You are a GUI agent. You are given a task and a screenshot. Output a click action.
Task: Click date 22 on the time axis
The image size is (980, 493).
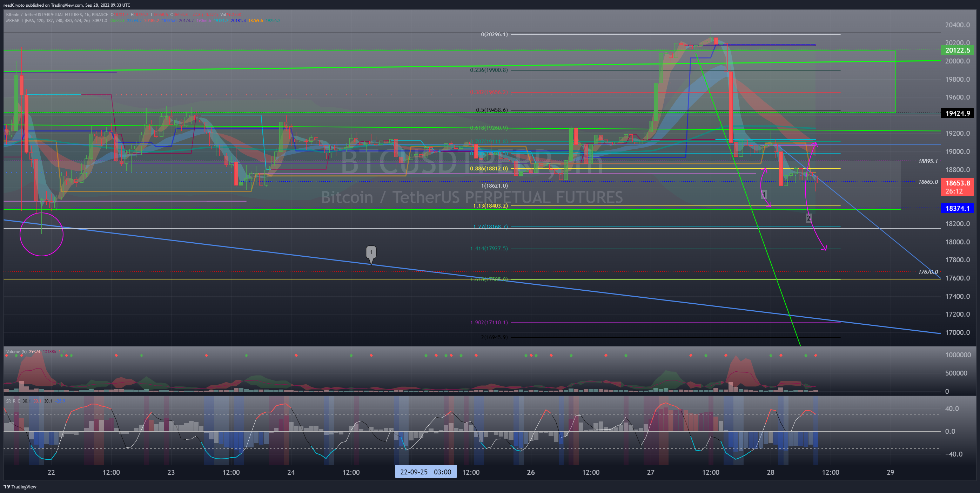[51, 472]
